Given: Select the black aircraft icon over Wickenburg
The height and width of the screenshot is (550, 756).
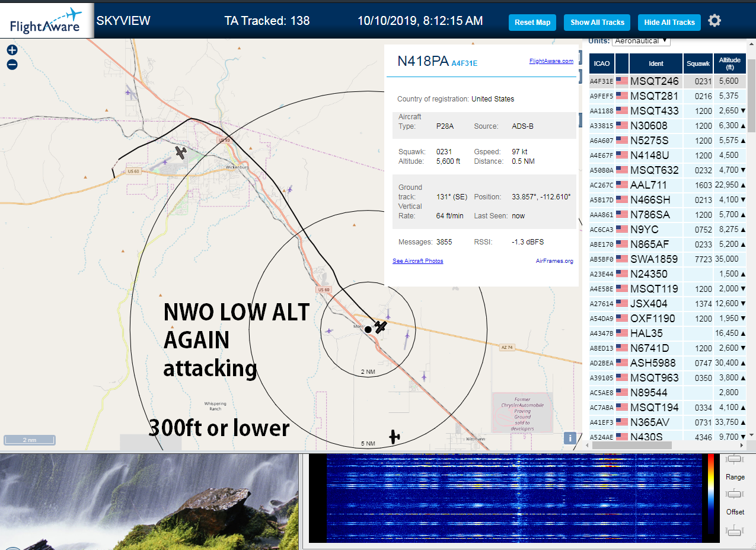Looking at the screenshot, I should [x=181, y=152].
